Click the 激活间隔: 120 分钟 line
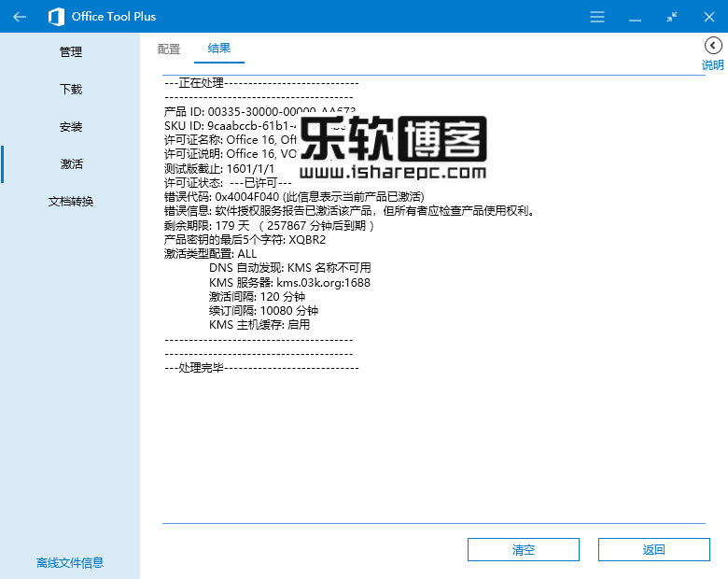 pos(257,296)
